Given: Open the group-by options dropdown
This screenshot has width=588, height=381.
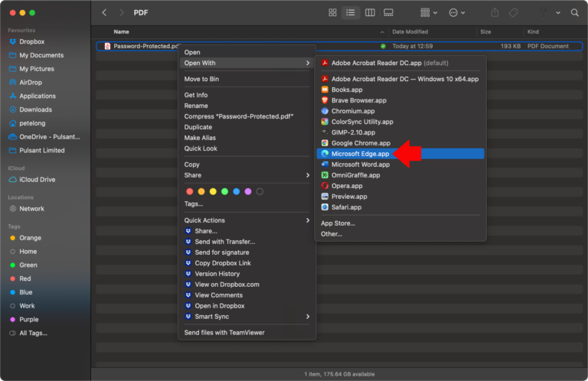Looking at the screenshot, I should click(429, 13).
